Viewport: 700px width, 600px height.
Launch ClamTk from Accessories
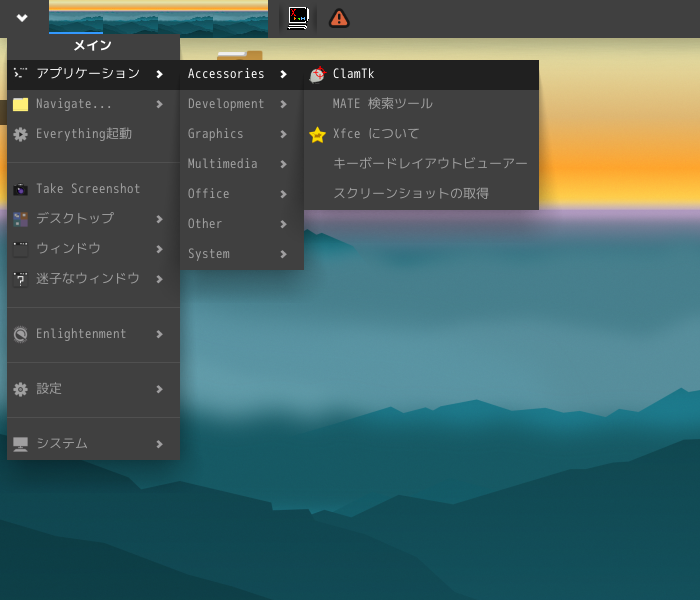click(421, 74)
